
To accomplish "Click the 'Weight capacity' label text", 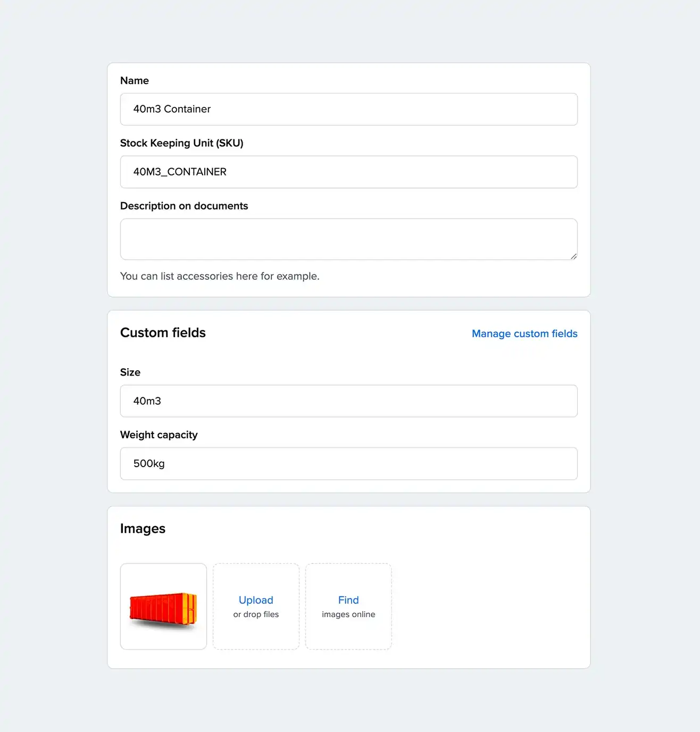I will click(x=159, y=435).
